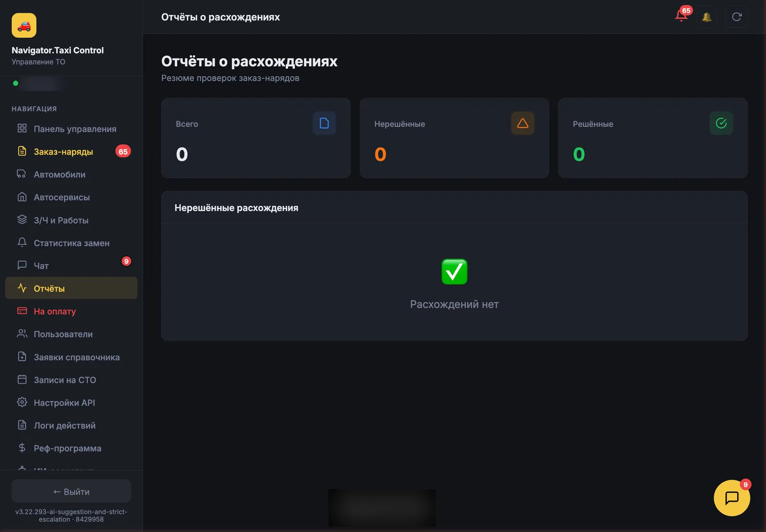Refresh the page with the reload icon
This screenshot has width=766, height=532.
[x=737, y=17]
